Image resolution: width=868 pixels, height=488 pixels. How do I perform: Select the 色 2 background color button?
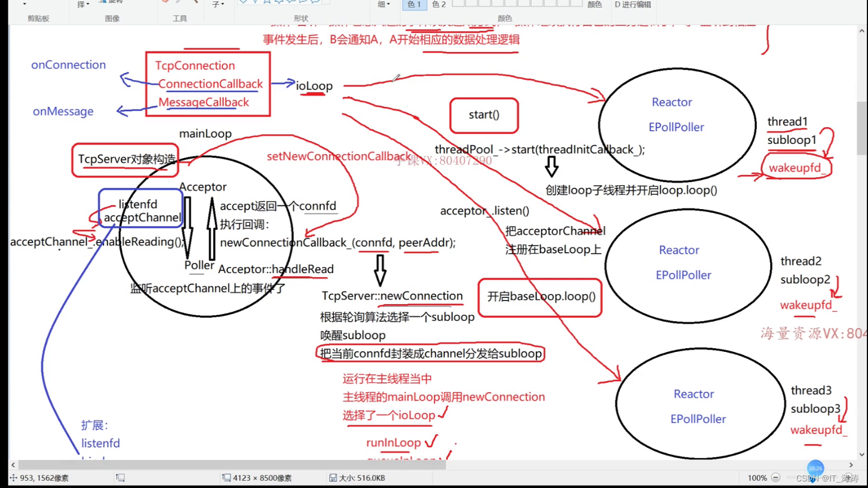(438, 5)
